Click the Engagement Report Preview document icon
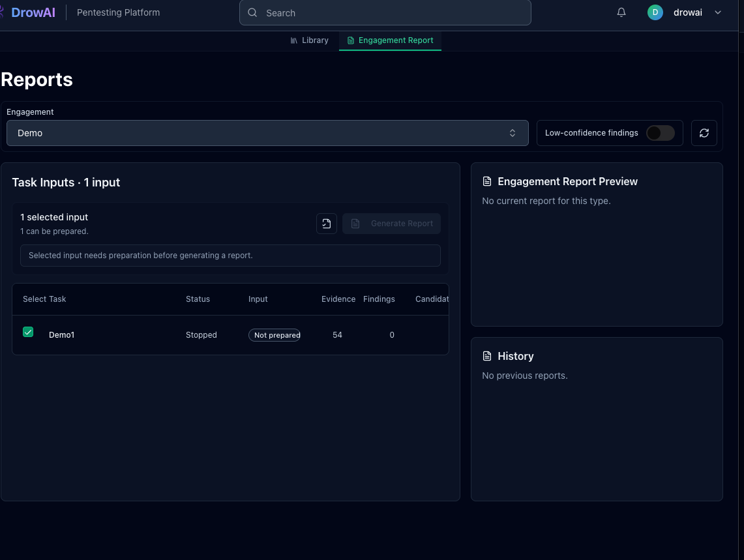744x560 pixels. 487,181
